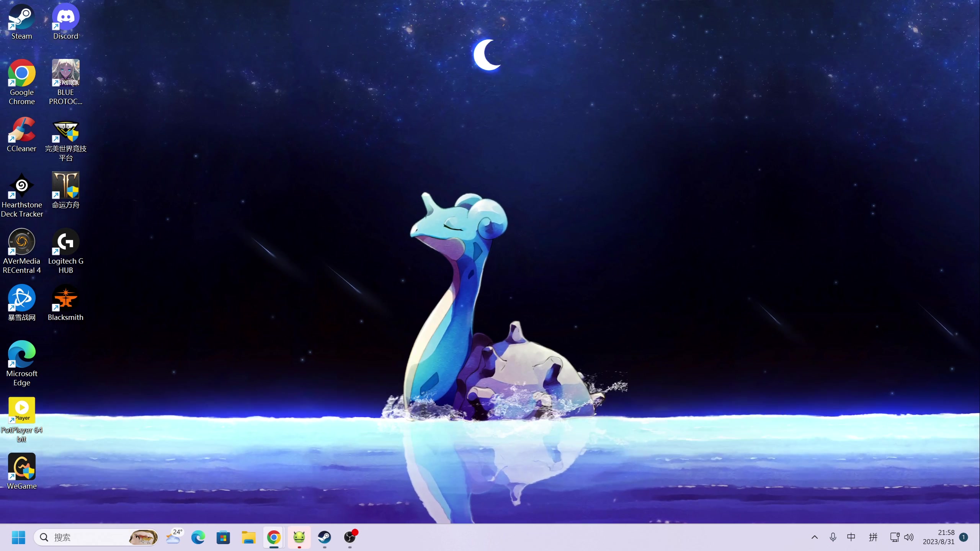Expand the Pinyin input method options
Viewport: 980px width, 551px height.
pyautogui.click(x=873, y=537)
